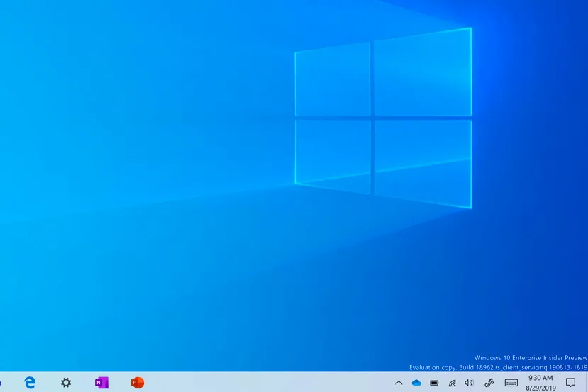The width and height of the screenshot is (588, 392).
Task: Open clock showing 9:30 AM
Action: pos(540,383)
